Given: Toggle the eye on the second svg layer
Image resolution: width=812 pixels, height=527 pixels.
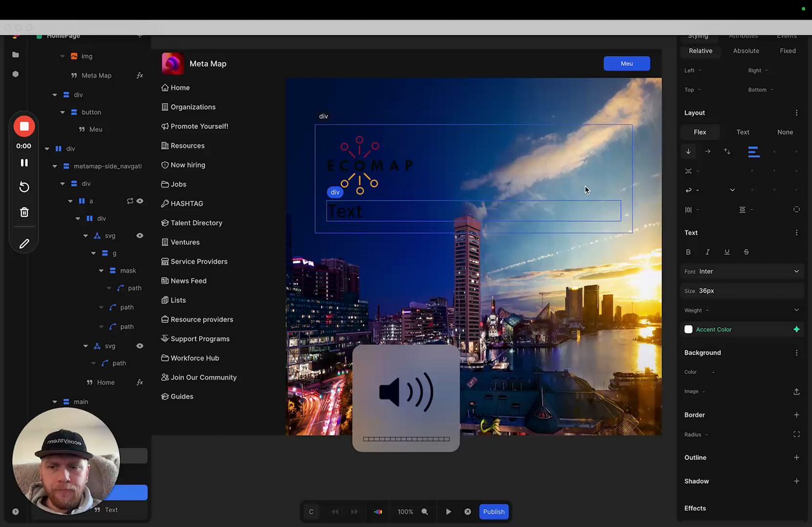Looking at the screenshot, I should (x=140, y=346).
